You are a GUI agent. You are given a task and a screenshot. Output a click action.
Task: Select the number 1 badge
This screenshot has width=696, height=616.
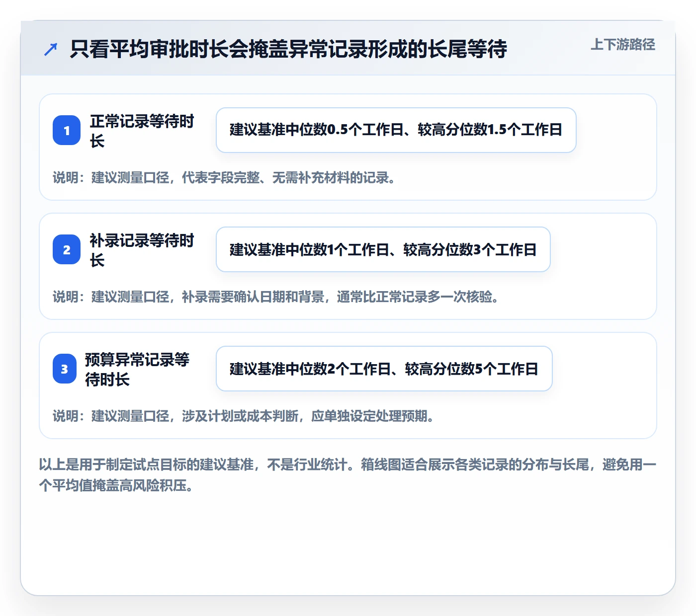tap(67, 130)
